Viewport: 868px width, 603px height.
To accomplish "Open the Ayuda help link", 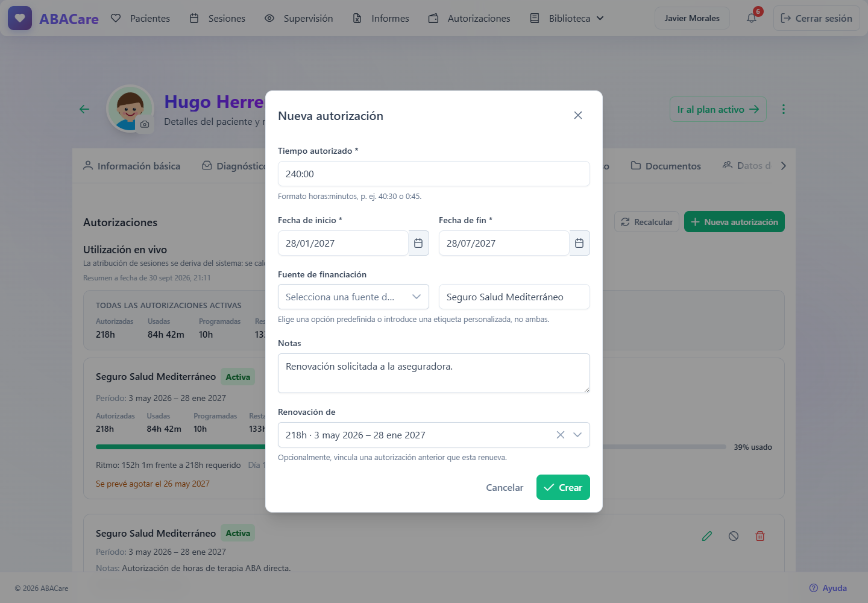I will [x=828, y=588].
